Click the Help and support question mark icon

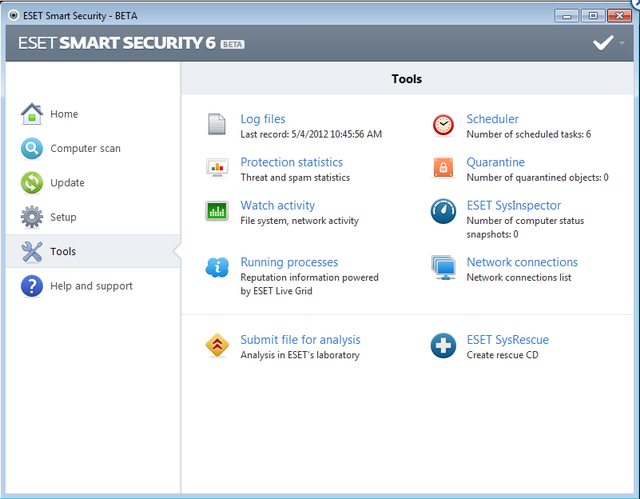[x=32, y=286]
